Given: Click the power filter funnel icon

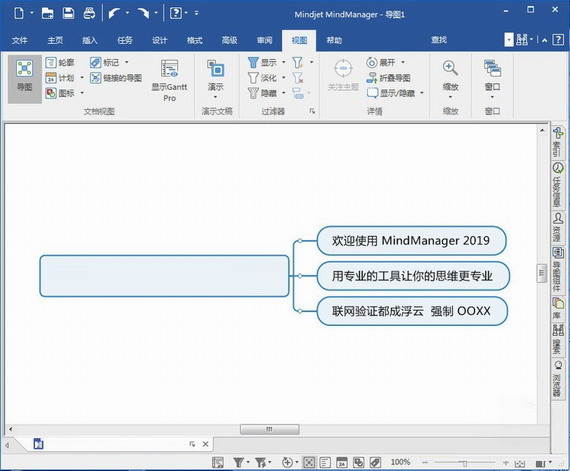Looking at the screenshot, I should tap(298, 63).
